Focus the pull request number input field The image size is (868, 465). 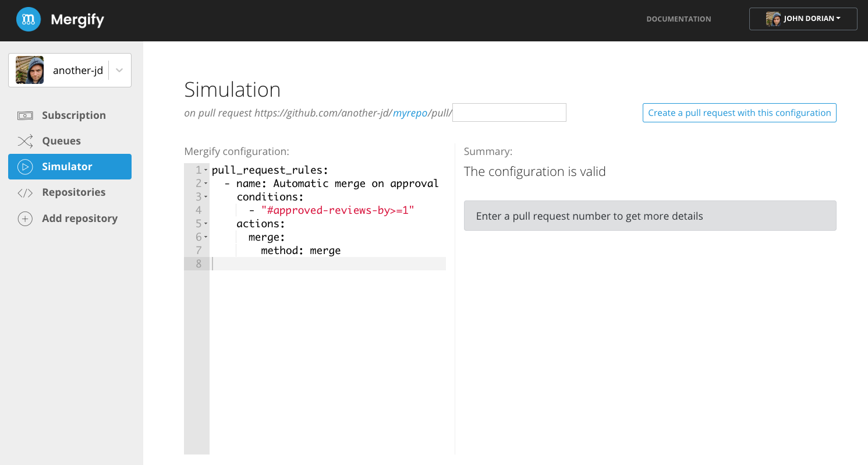(509, 112)
